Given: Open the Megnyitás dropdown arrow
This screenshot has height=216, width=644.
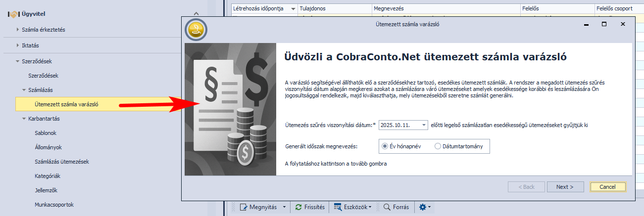Looking at the screenshot, I should click(284, 207).
